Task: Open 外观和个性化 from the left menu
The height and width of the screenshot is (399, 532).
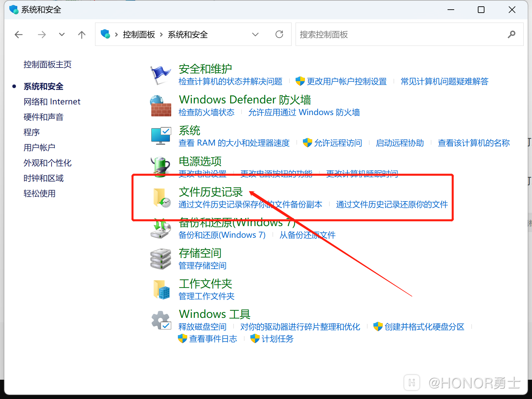Action: tap(47, 163)
